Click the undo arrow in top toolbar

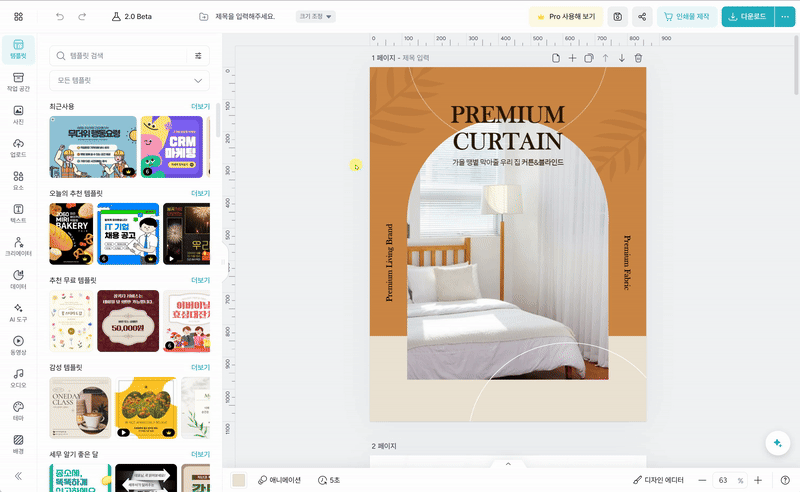click(60, 17)
